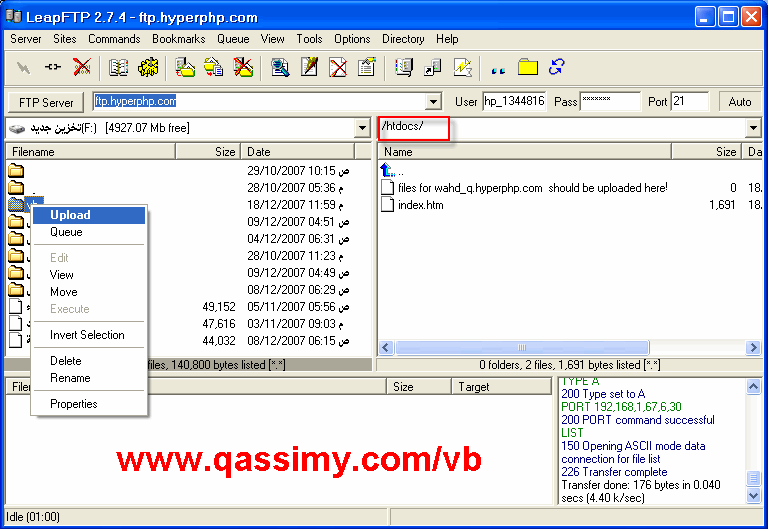Sort local files by Date column header
This screenshot has width=768, height=529.
(298, 152)
